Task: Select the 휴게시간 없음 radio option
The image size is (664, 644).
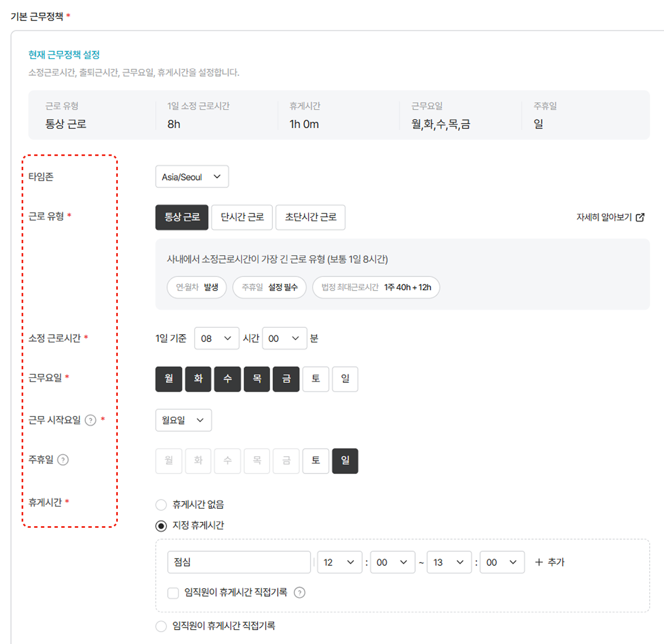Action: tap(161, 505)
